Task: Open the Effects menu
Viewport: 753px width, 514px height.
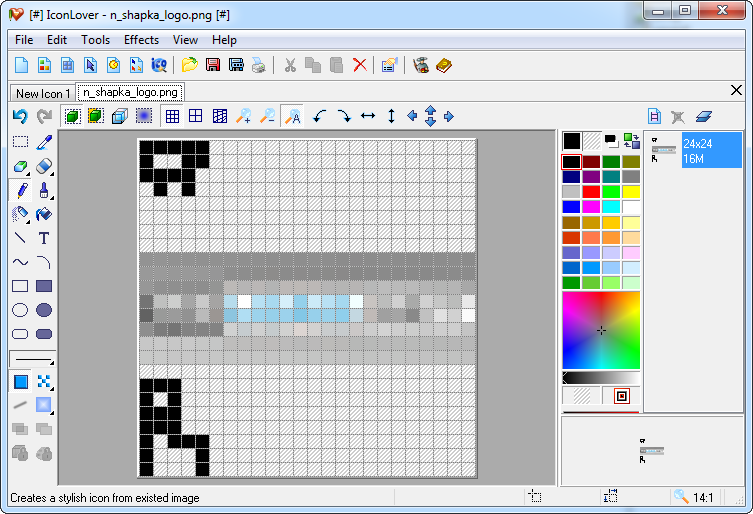Action: (x=141, y=40)
